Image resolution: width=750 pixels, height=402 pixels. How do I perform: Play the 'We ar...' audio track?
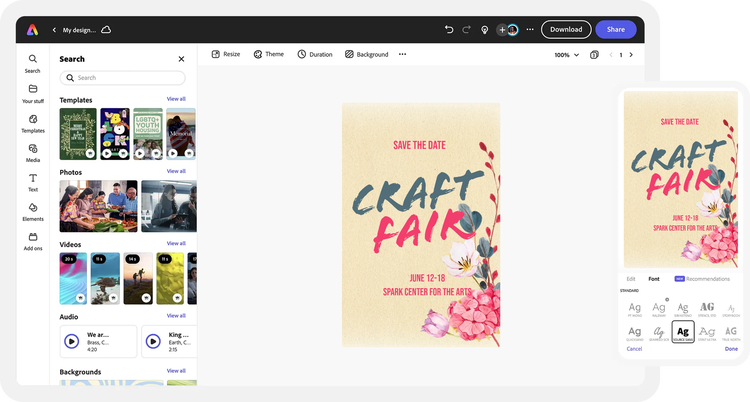pos(72,341)
